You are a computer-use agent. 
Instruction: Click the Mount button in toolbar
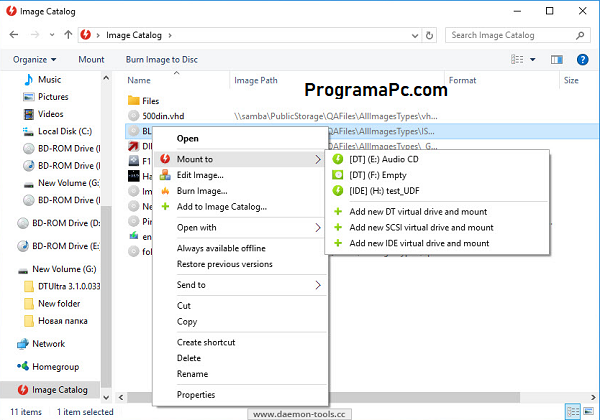pos(91,59)
